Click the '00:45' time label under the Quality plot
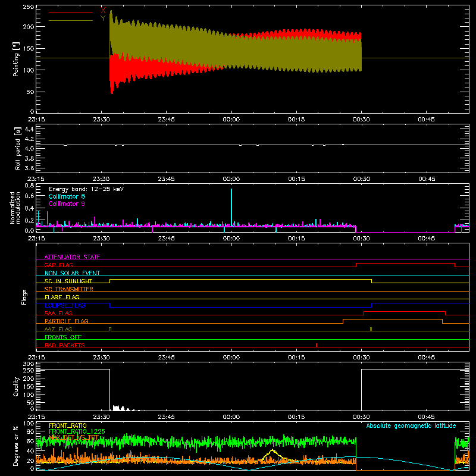Image resolution: width=476 pixels, height=476 pixels. (x=426, y=417)
